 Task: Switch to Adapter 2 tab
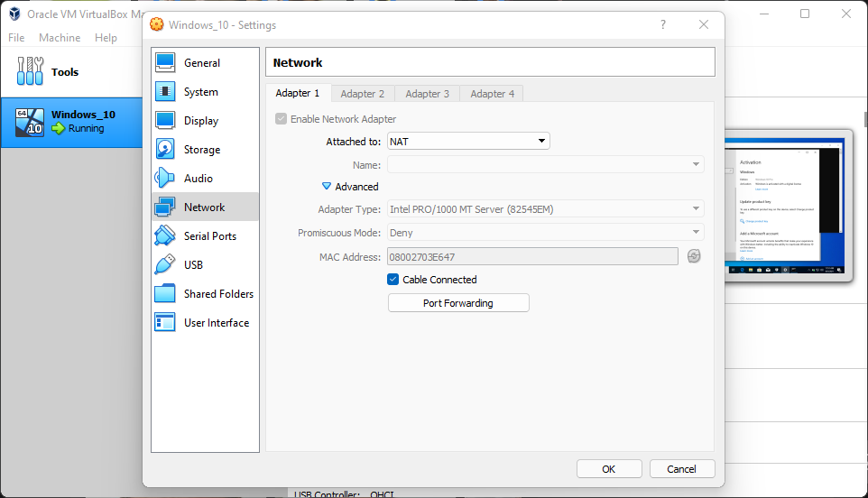363,94
